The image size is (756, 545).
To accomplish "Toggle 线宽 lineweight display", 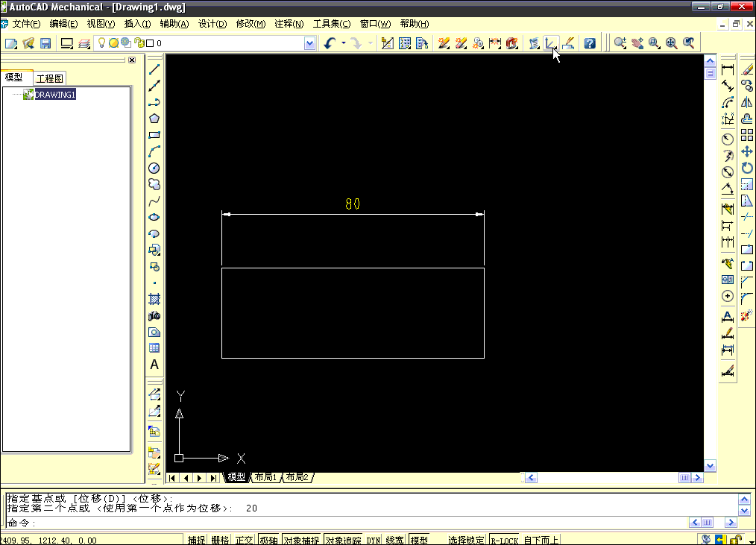I will click(395, 541).
